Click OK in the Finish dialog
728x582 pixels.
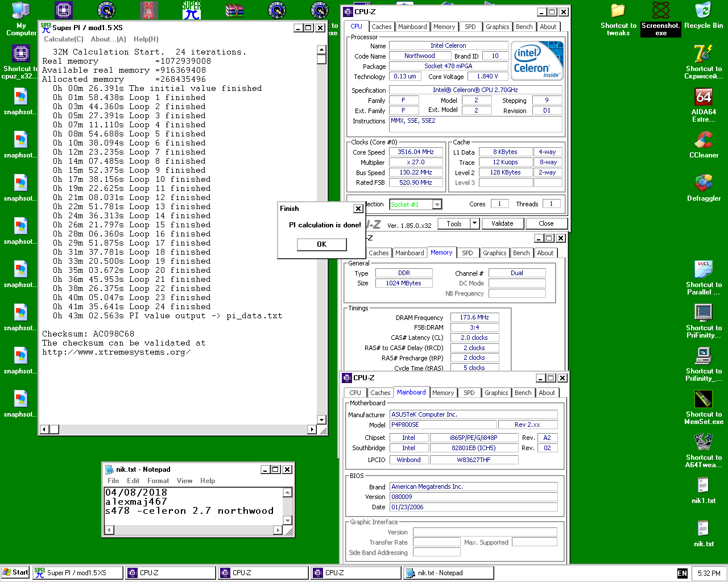point(322,244)
